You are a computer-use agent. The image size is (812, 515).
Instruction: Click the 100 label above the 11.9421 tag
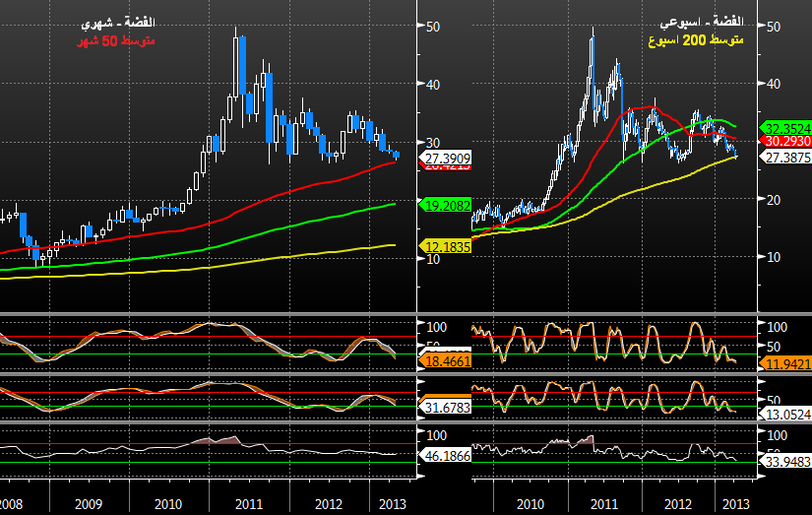tap(777, 327)
